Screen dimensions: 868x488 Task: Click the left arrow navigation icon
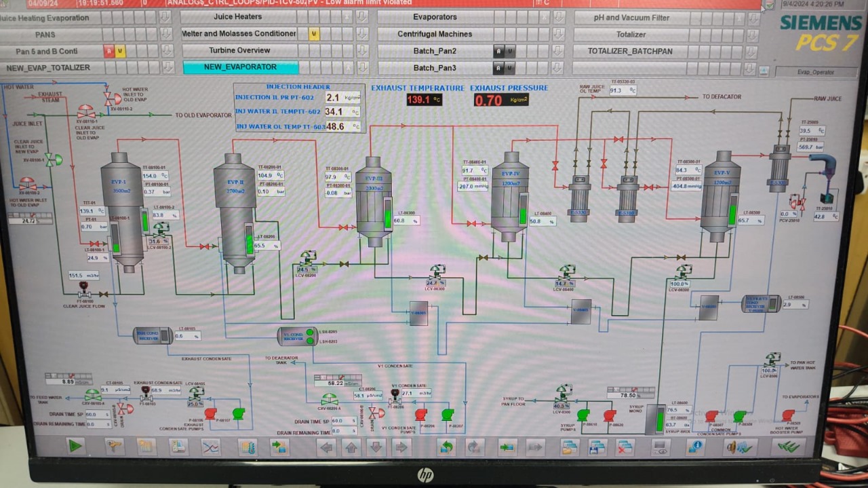[327, 447]
